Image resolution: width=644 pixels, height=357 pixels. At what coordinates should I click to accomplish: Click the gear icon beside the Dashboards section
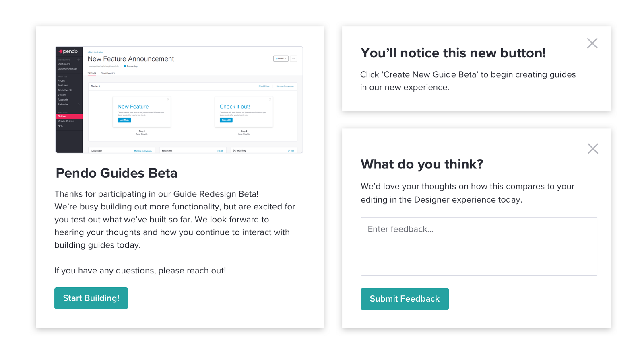click(78, 60)
